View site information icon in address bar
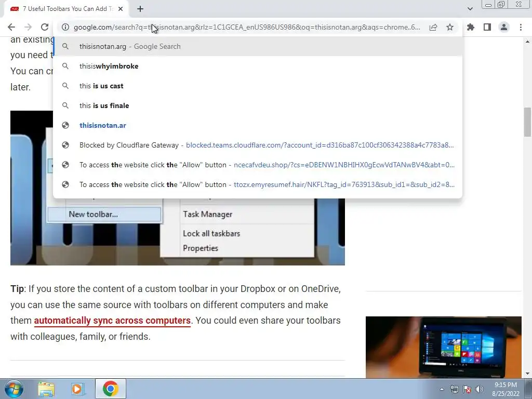The height and width of the screenshot is (399, 532). tap(65, 27)
